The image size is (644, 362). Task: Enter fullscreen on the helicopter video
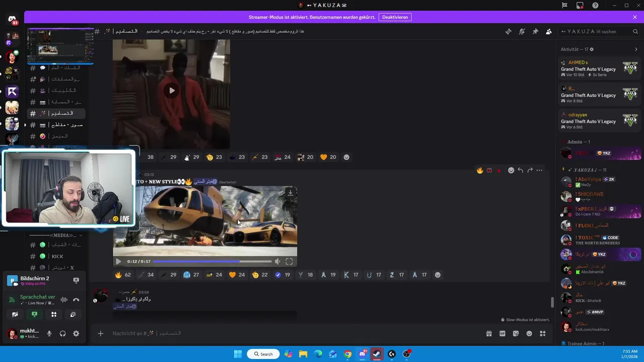[289, 261]
